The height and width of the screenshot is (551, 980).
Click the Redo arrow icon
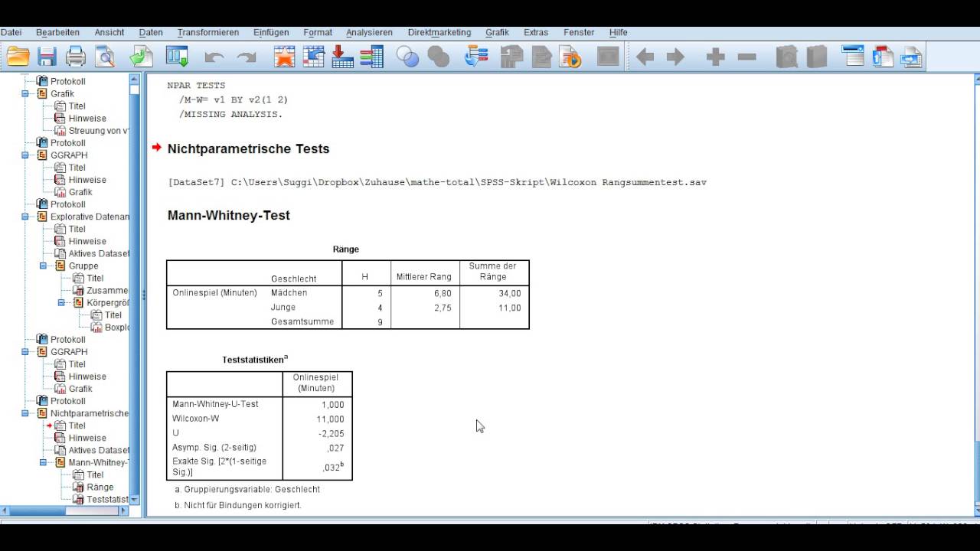click(x=247, y=57)
